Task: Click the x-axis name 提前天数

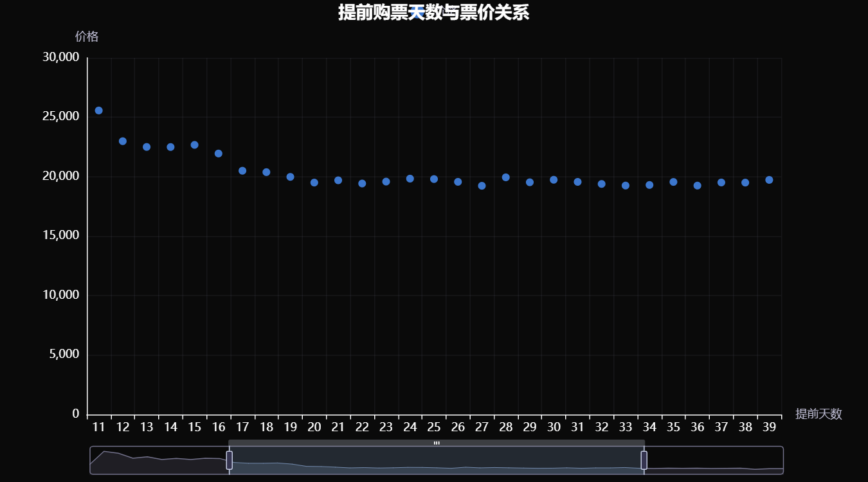Action: (818, 414)
